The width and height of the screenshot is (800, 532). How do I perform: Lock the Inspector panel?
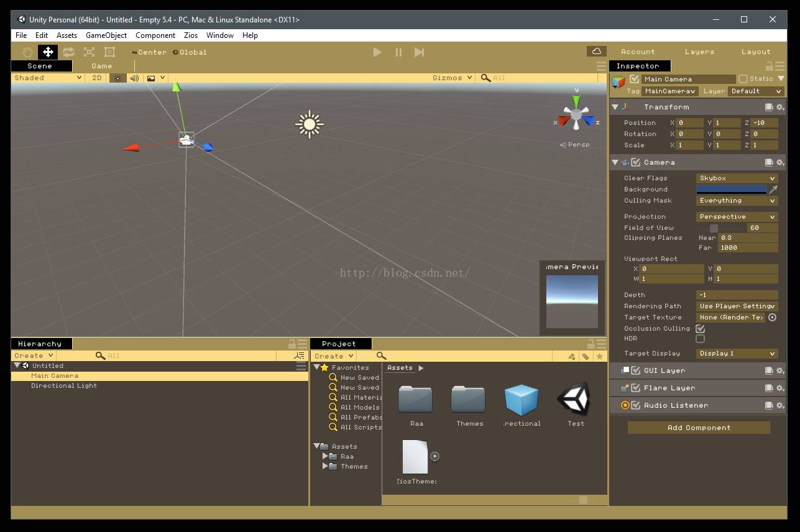(769, 65)
